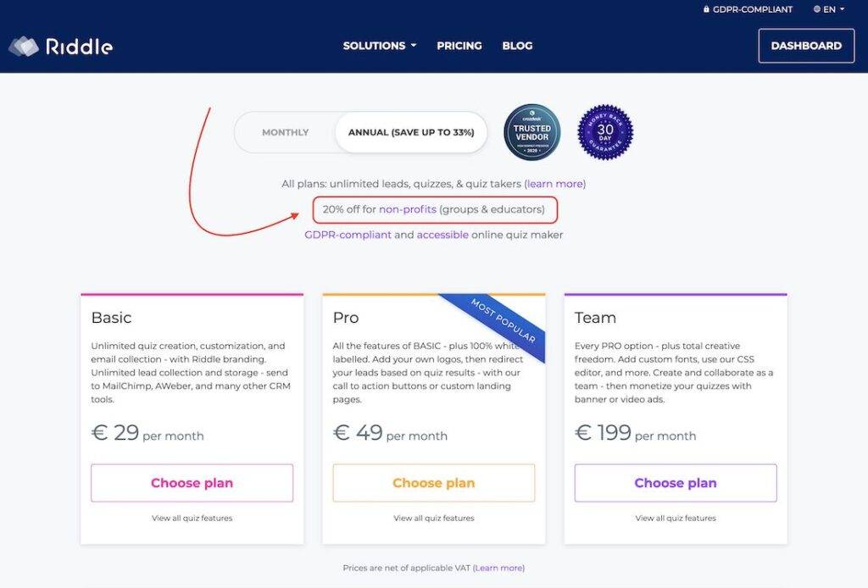Expand the Solutions dropdown menu

[x=379, y=46]
